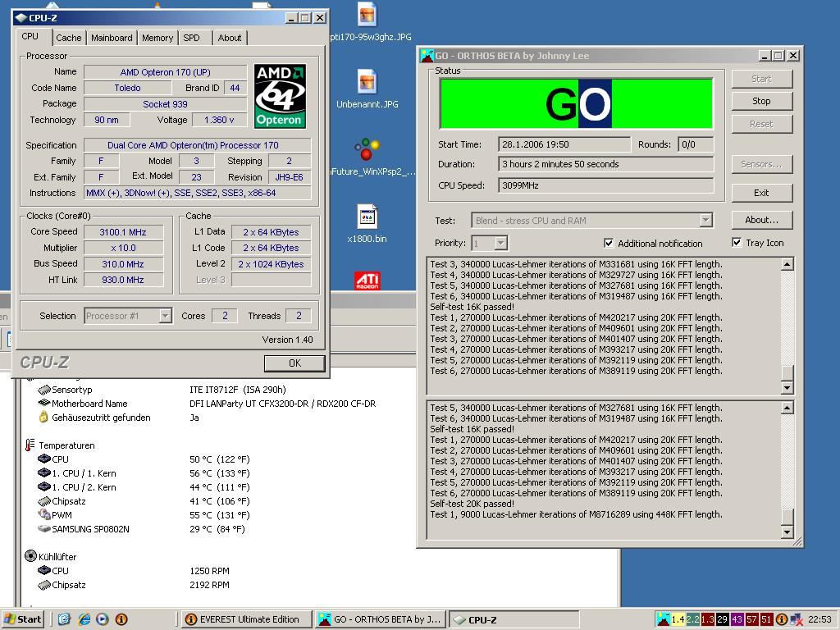Select the Chipsatz fan row icon under Kühllüfter
This screenshot has height=630, width=840.
[x=44, y=584]
